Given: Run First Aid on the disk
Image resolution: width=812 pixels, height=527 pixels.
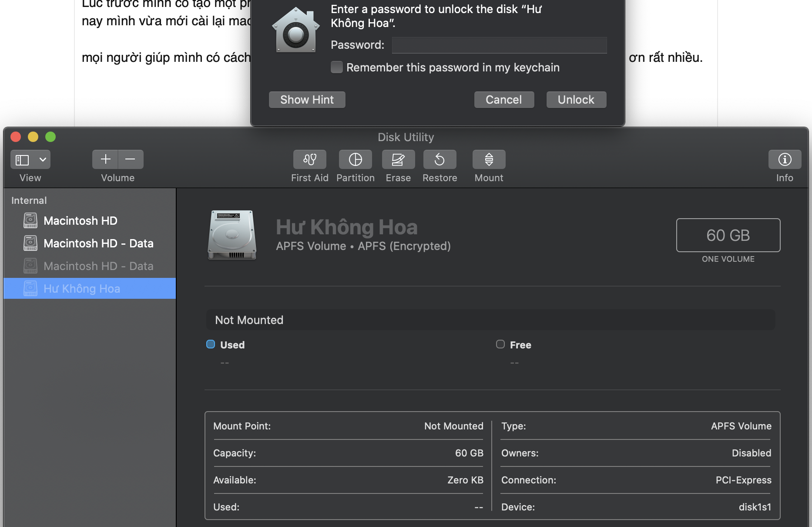Looking at the screenshot, I should click(x=310, y=159).
